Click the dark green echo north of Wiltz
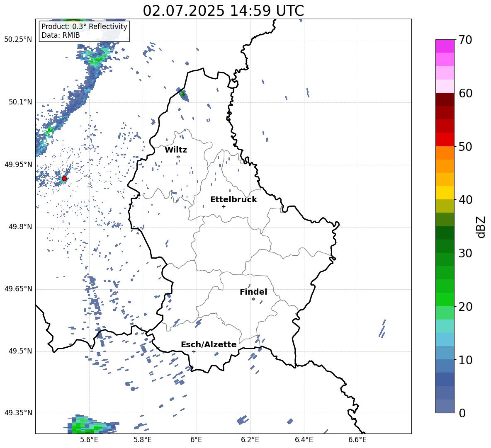 182,94
